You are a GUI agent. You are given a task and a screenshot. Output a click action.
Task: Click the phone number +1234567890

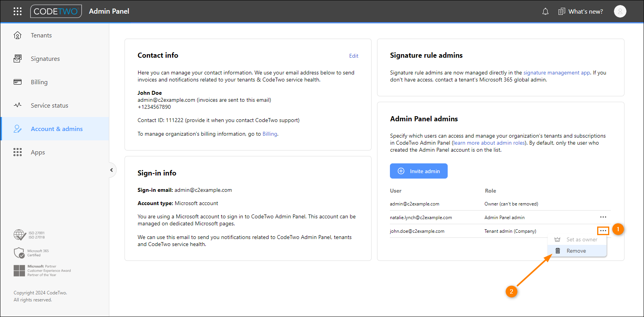coord(154,107)
